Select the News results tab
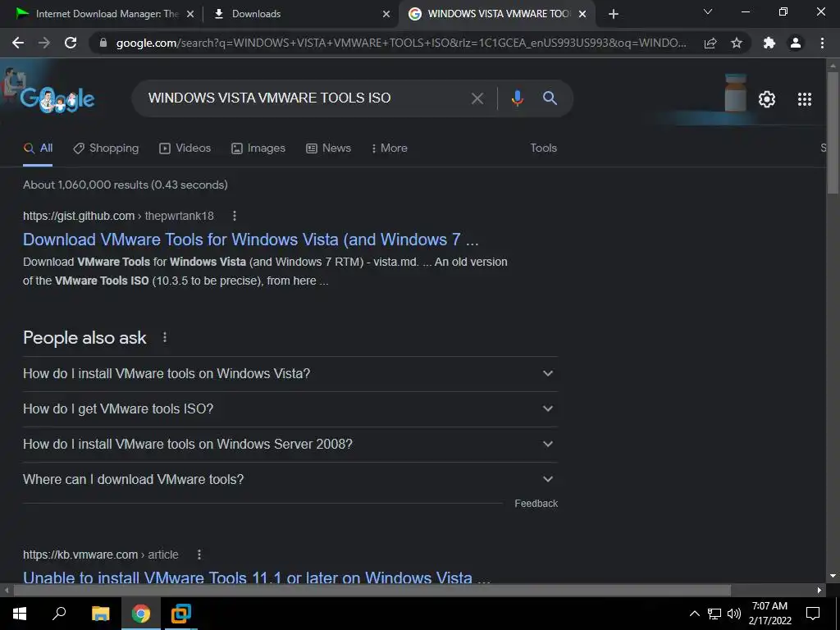 (x=328, y=148)
